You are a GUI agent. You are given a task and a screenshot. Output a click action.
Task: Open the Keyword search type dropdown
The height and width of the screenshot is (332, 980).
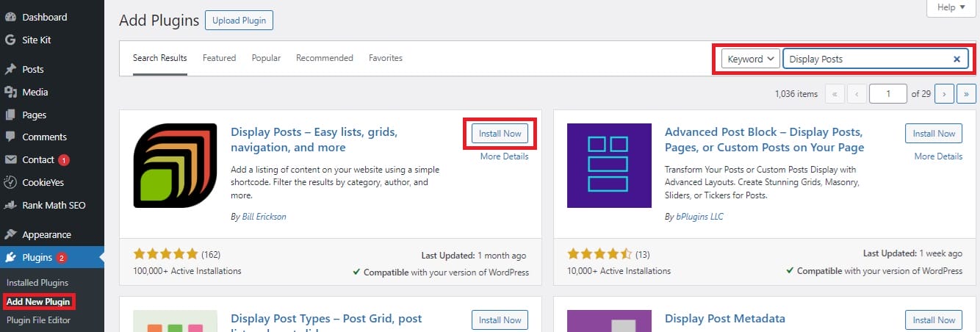750,59
